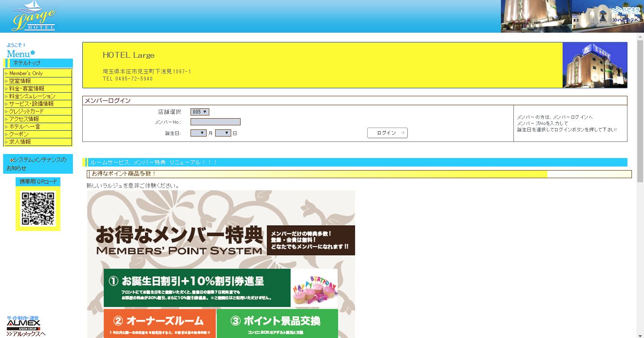Click the address 埼玉県本庄市児玉町下浅見1097-1
644x338 pixels.
(147, 72)
